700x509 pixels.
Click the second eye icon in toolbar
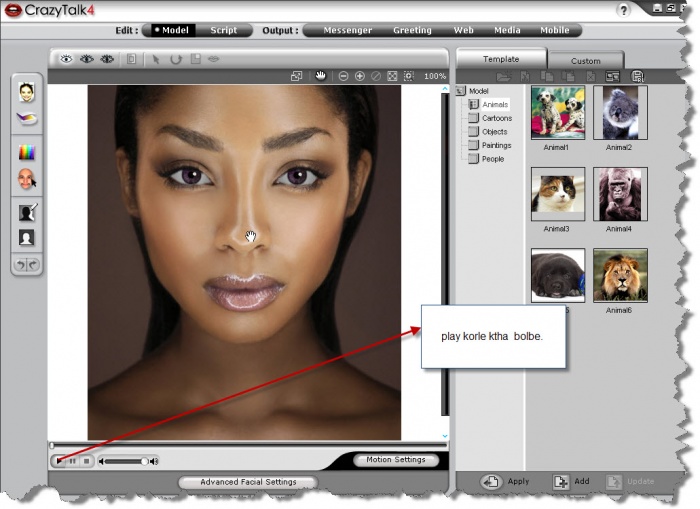click(87, 59)
